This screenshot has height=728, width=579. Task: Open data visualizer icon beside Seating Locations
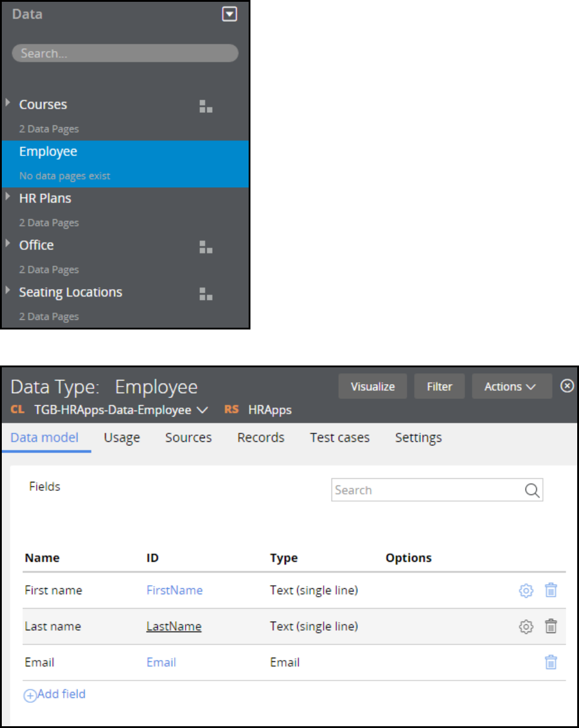pyautogui.click(x=206, y=293)
